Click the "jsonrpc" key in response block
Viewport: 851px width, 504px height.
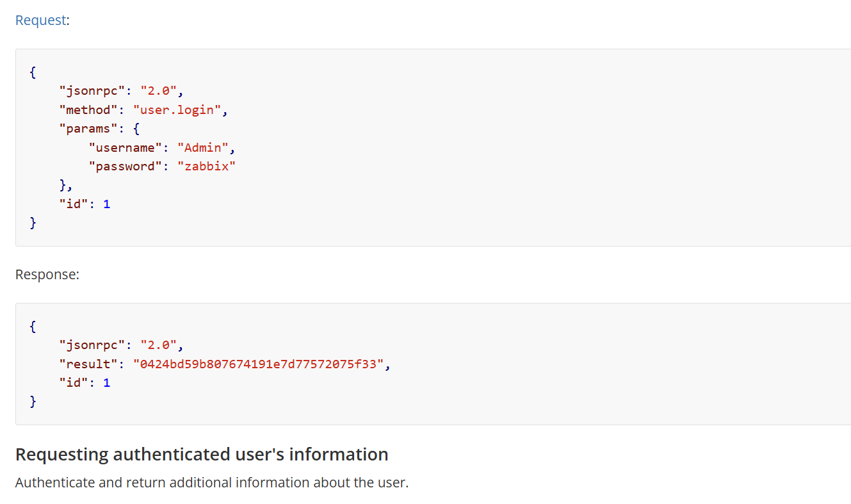(92, 345)
